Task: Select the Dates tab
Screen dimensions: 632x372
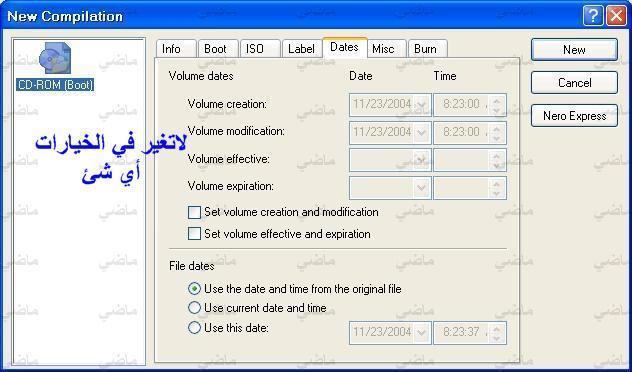Action: 345,48
